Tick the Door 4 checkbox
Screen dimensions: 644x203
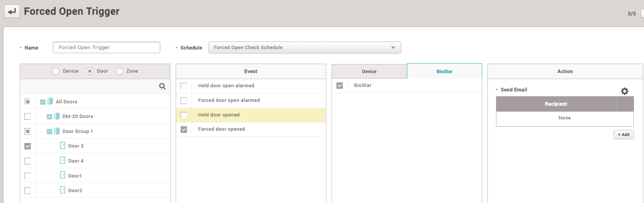28,161
